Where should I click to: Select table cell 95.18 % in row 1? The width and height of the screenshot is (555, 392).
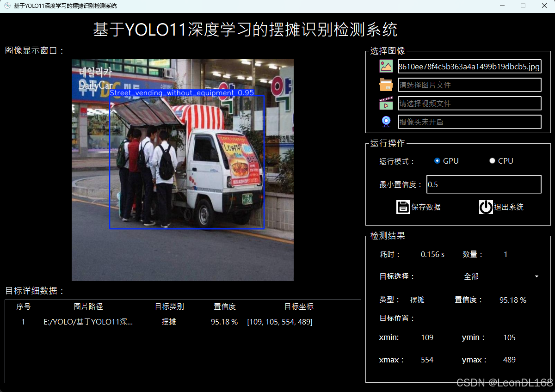click(224, 322)
